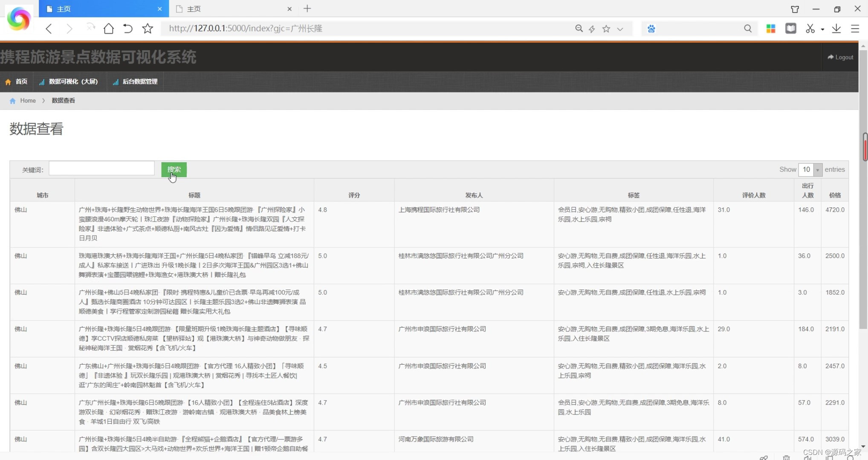The height and width of the screenshot is (460, 868).
Task: Go back with browser back arrow
Action: coord(49,29)
